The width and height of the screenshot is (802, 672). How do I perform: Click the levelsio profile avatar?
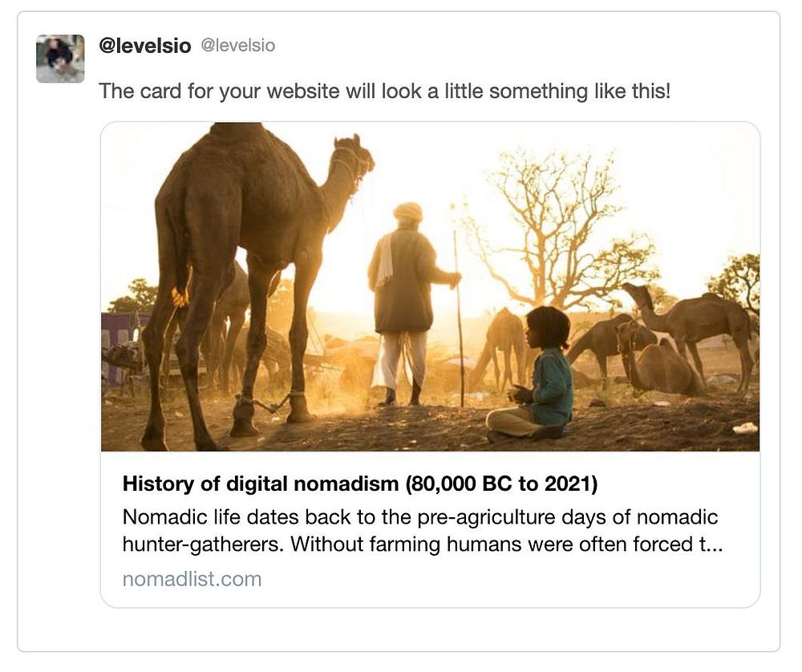[60, 59]
